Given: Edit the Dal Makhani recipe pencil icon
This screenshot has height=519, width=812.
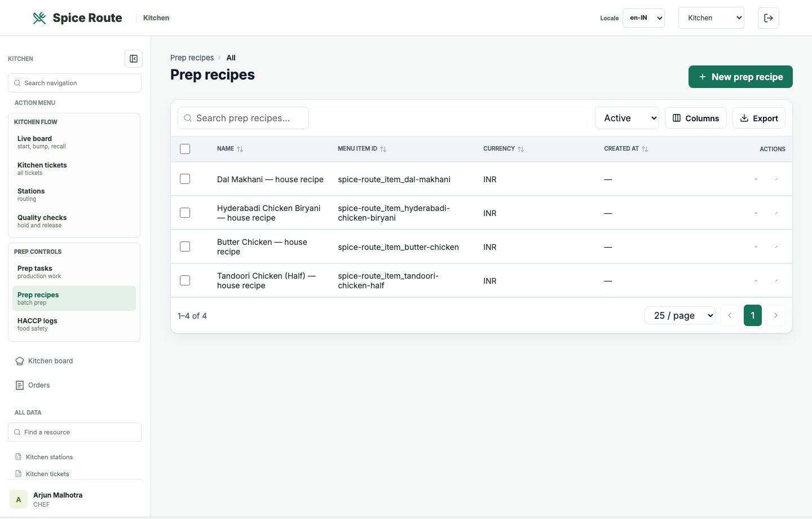Looking at the screenshot, I should click(x=776, y=179).
